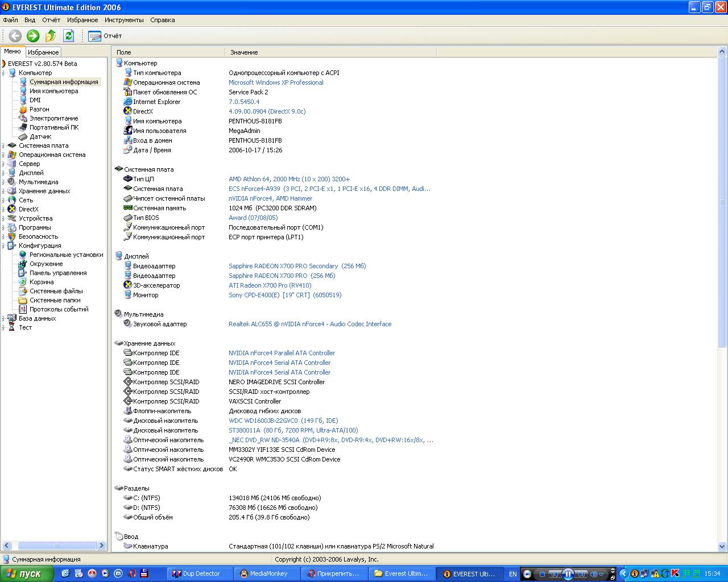Click the Устройства icon in the tree

(12, 218)
